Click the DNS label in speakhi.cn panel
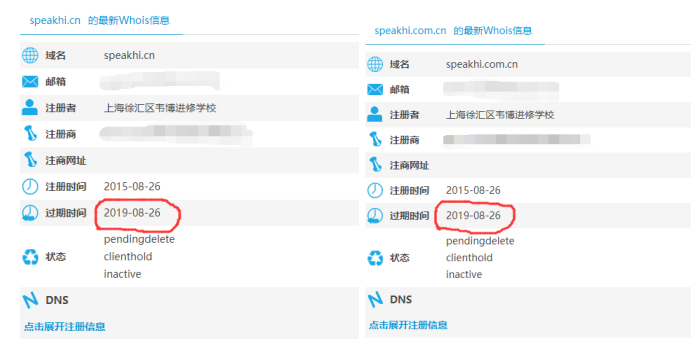Image resolution: width=691 pixels, height=360 pixels. tap(57, 300)
